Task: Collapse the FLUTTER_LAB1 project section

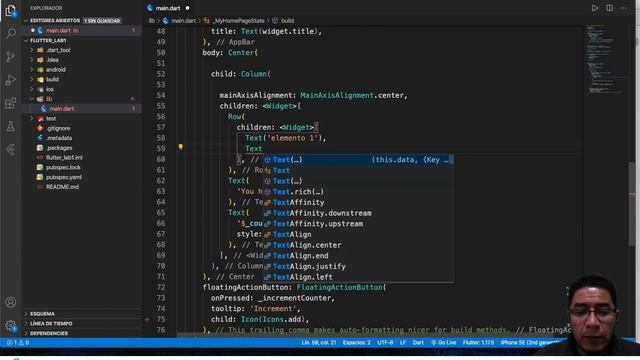Action: 48,40
